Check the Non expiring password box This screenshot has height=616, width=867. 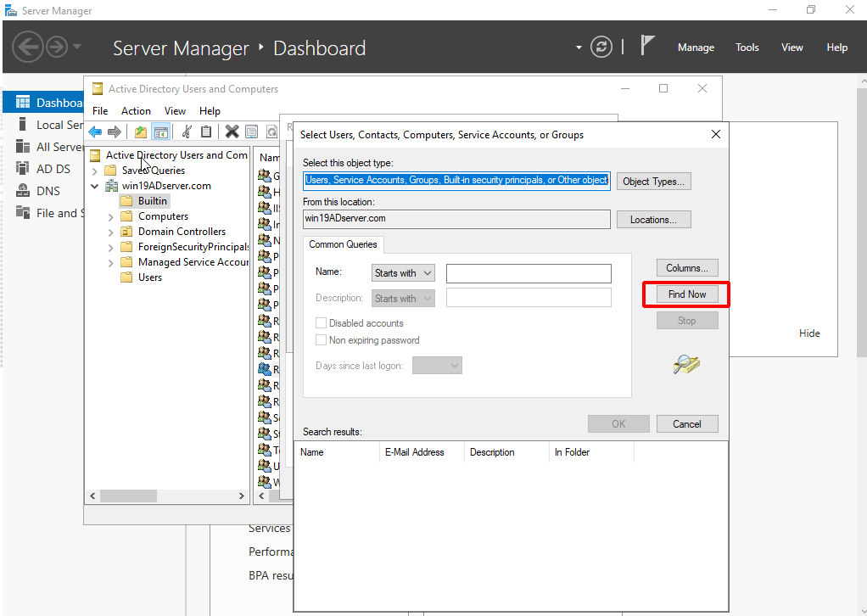322,340
